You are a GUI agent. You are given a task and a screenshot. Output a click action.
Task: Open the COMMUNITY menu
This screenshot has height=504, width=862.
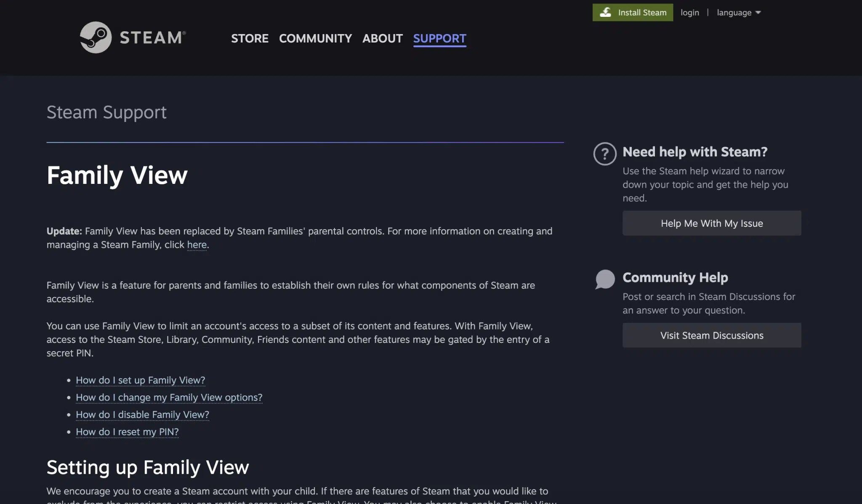tap(315, 38)
